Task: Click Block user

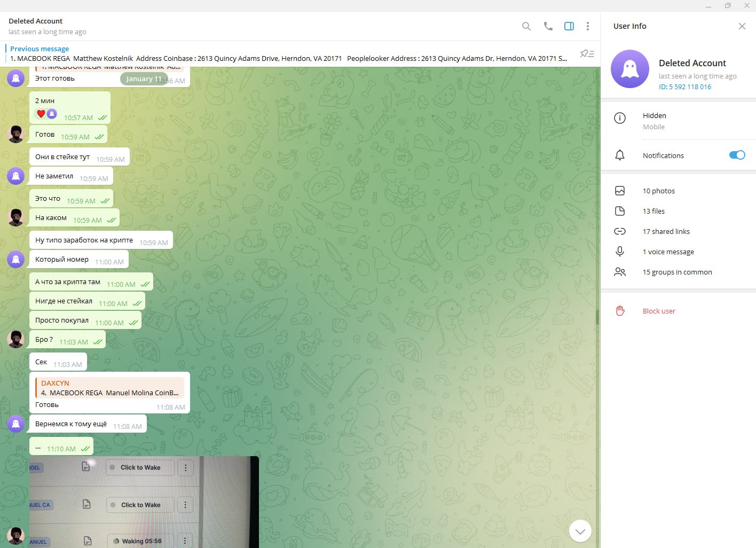Action: click(659, 311)
